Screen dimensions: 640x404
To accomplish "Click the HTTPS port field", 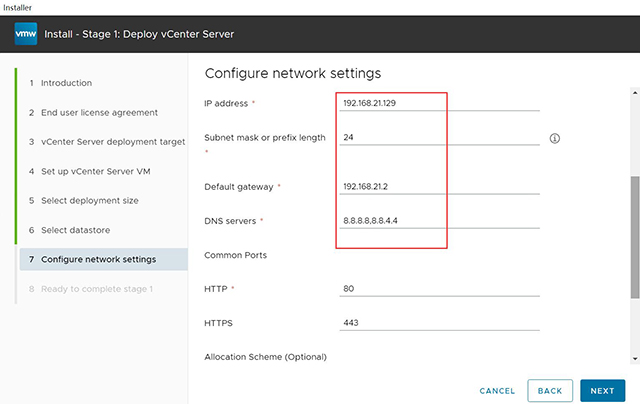I will (439, 323).
